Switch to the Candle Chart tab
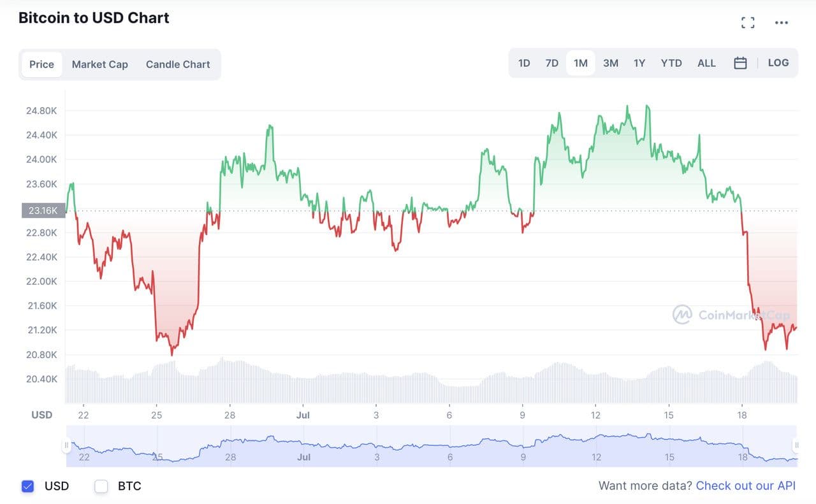Viewport: 816px width, 504px height. point(178,64)
